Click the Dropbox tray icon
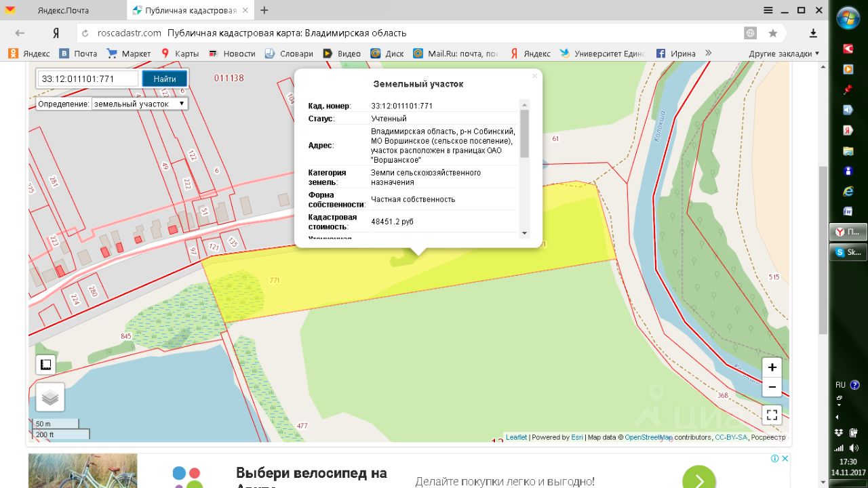868x488 pixels. (x=839, y=433)
